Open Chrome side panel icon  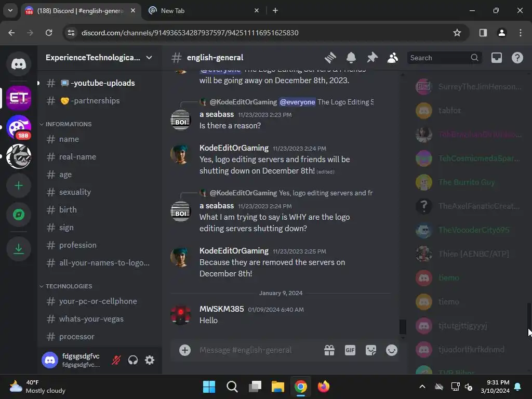click(x=483, y=33)
